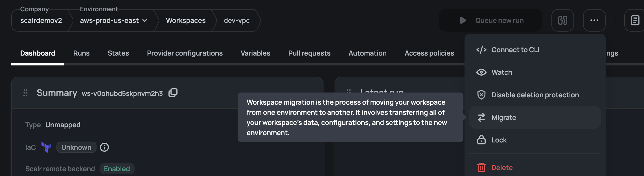Select Disable deletion protection menu item
The height and width of the screenshot is (176, 644).
point(535,95)
